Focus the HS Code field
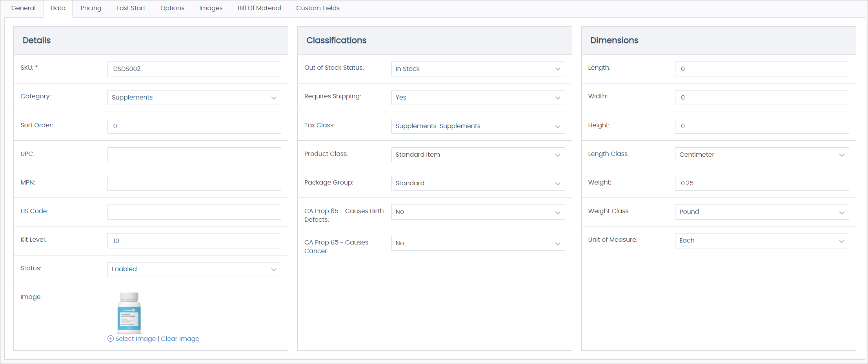 point(194,212)
